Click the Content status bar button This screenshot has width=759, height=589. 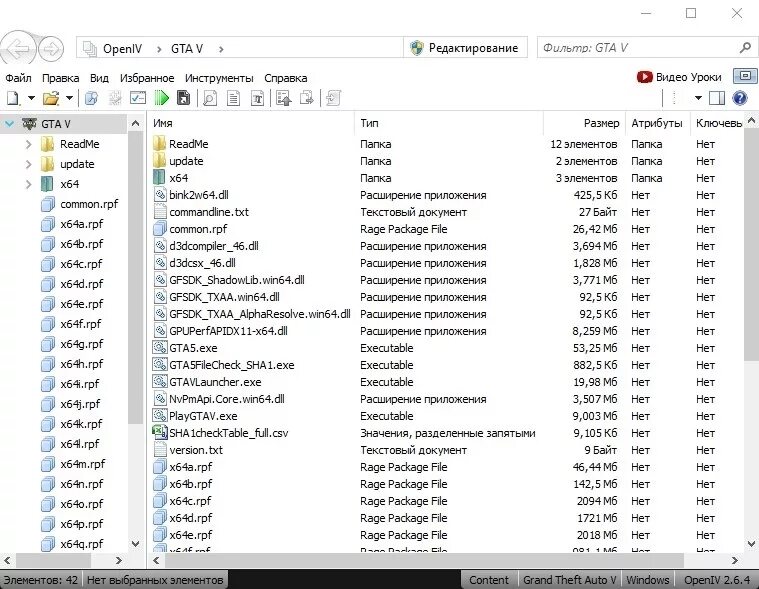click(488, 580)
